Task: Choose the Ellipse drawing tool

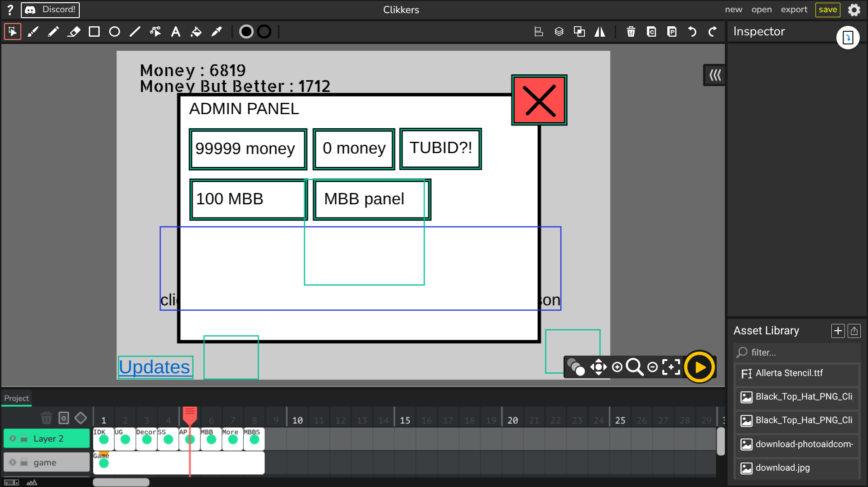Action: tap(115, 32)
